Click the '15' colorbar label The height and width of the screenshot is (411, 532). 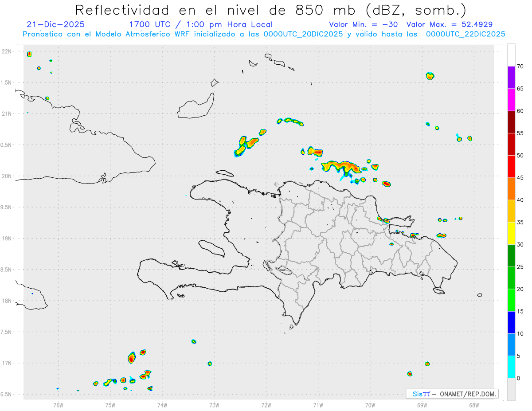tap(520, 311)
